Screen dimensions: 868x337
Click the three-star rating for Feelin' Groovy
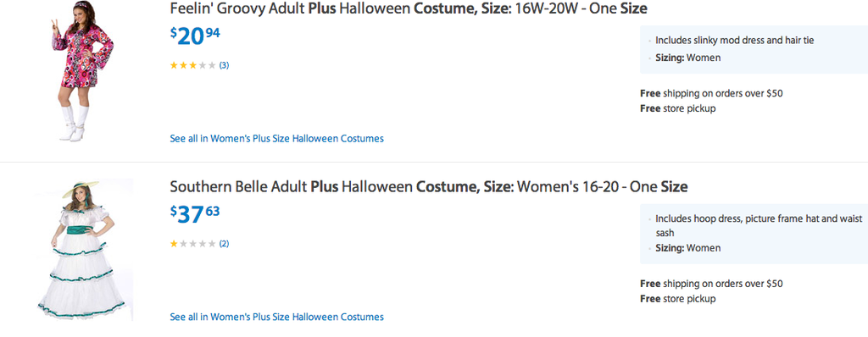(192, 65)
